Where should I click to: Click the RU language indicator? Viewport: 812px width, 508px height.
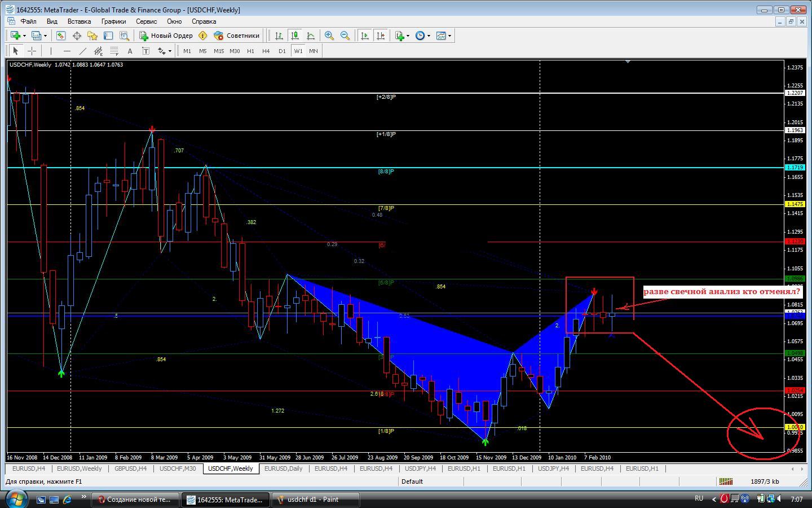pyautogui.click(x=699, y=498)
